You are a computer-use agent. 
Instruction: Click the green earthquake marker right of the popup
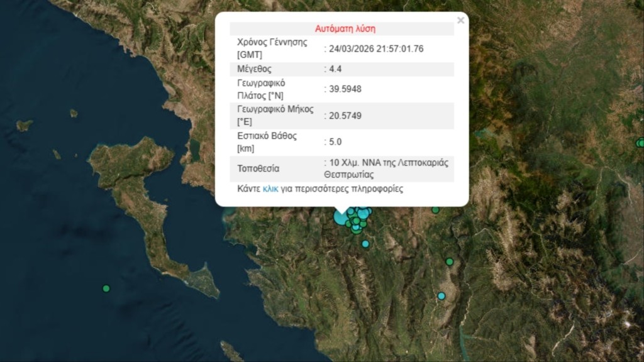tap(435, 210)
